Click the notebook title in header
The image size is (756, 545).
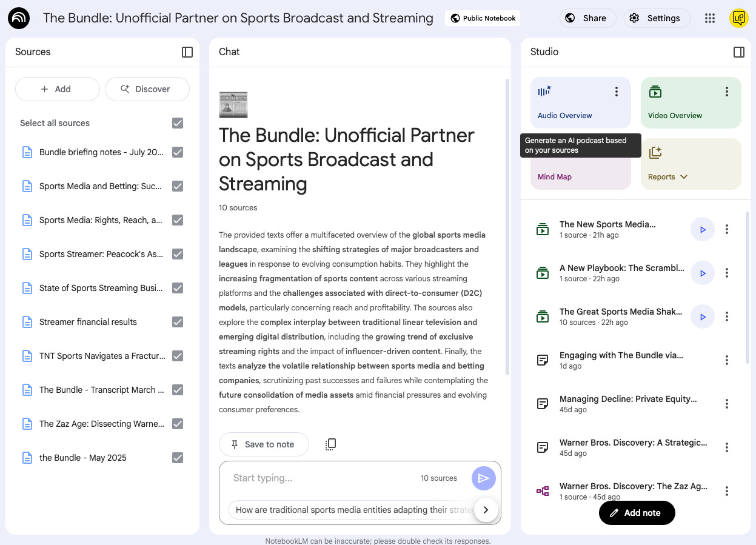[x=238, y=18]
